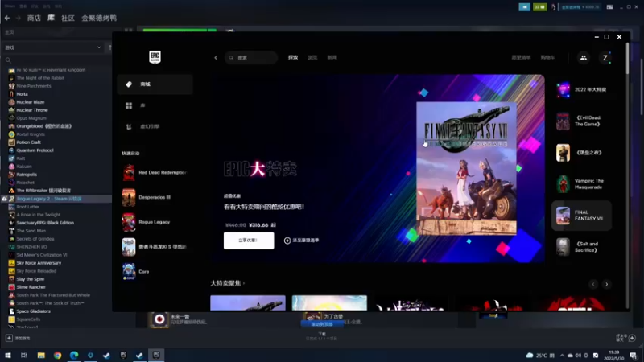Select Evil Dead: The Game carousel item
This screenshot has height=362, width=644.
coord(581,121)
